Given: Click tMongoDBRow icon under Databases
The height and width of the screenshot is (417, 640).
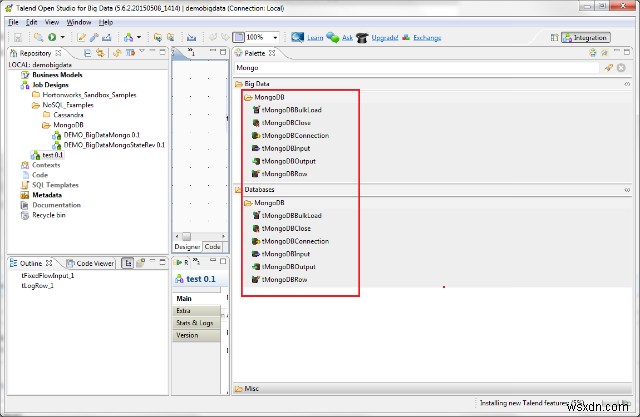Looking at the screenshot, I should click(256, 279).
